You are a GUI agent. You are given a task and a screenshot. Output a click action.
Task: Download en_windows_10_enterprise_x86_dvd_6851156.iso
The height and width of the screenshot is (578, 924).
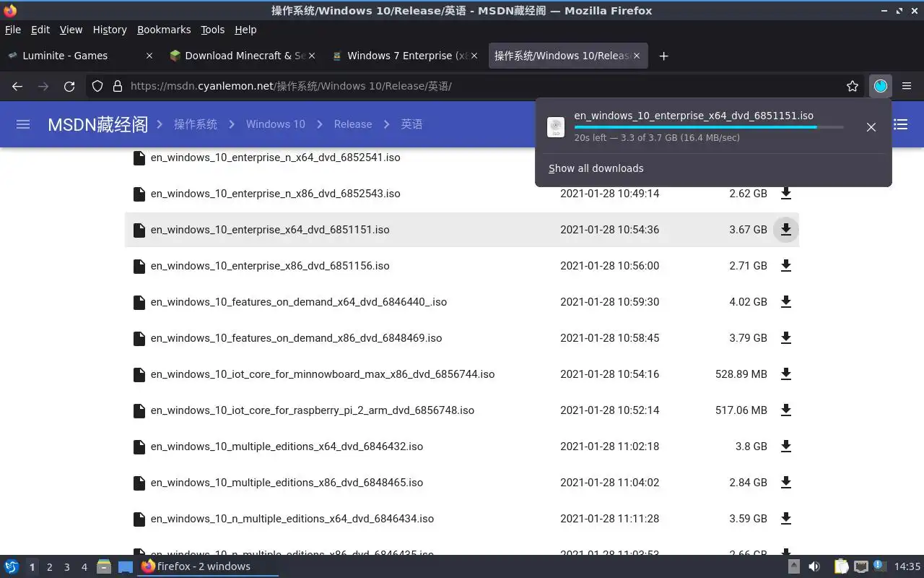(x=786, y=266)
